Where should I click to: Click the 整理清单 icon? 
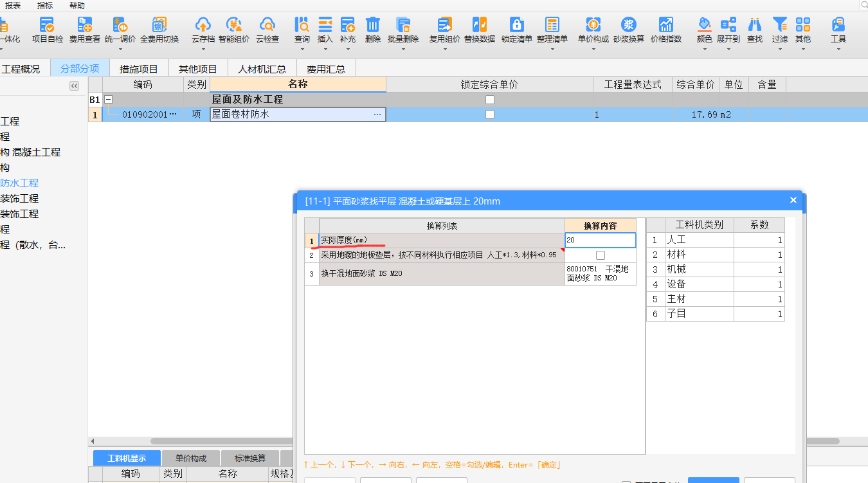tap(552, 26)
